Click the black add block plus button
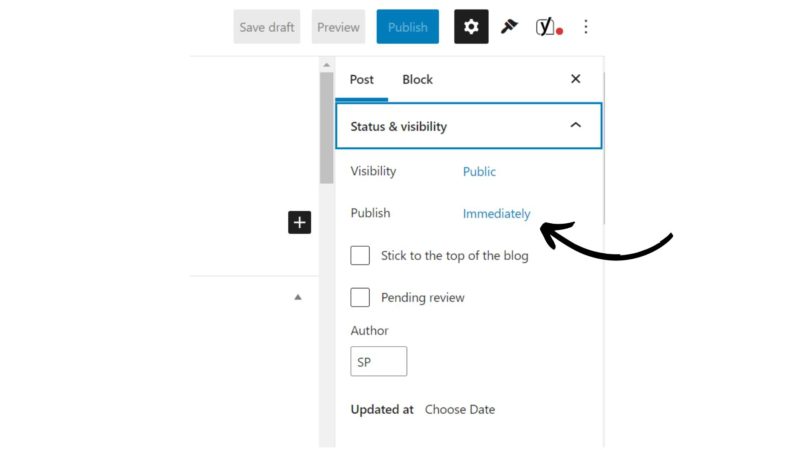The image size is (800, 450). pos(299,222)
